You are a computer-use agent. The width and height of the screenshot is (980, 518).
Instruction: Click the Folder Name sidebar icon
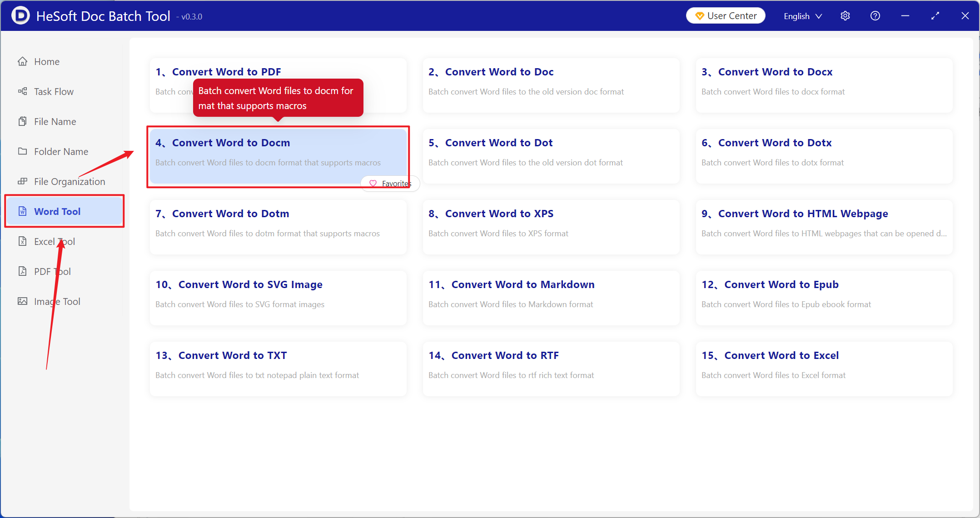click(22, 151)
